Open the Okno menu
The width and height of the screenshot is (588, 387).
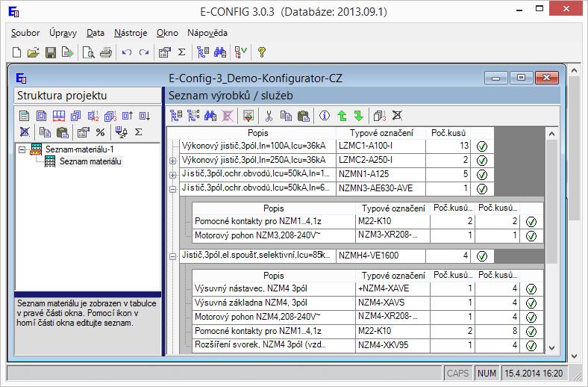[x=167, y=33]
